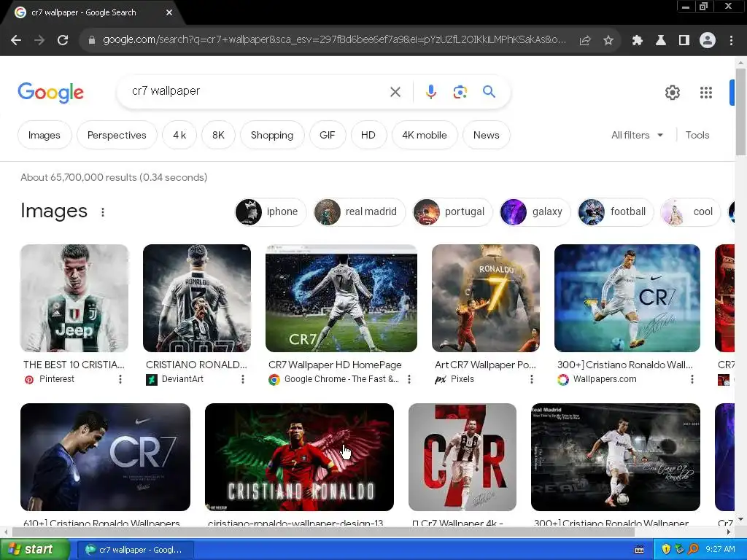Filter results by 8K chip
The width and height of the screenshot is (747, 560).
[x=218, y=135]
